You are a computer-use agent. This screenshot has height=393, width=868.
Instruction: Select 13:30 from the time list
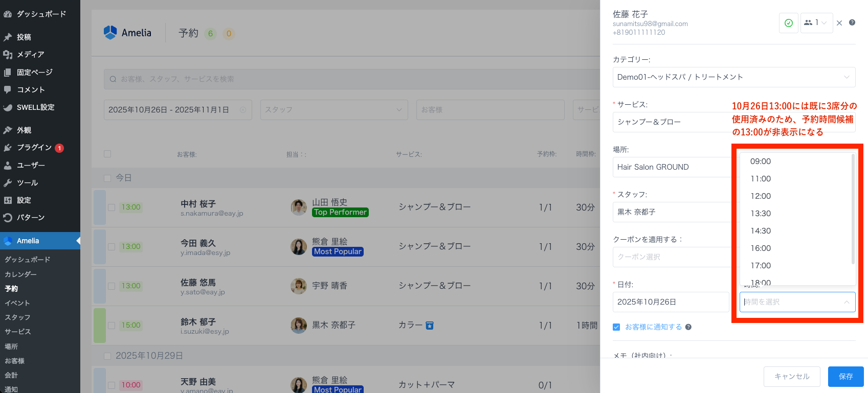[x=761, y=214]
